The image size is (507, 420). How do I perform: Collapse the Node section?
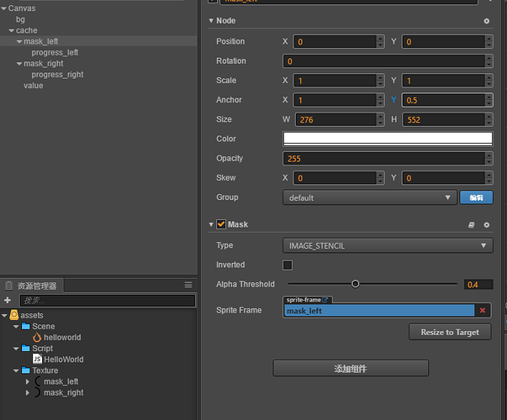pyautogui.click(x=211, y=21)
